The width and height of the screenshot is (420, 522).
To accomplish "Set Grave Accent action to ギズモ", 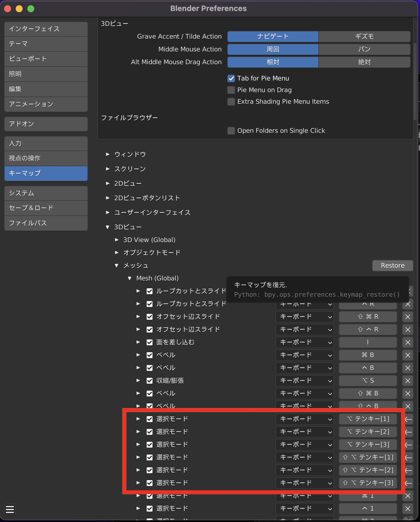I will (365, 37).
